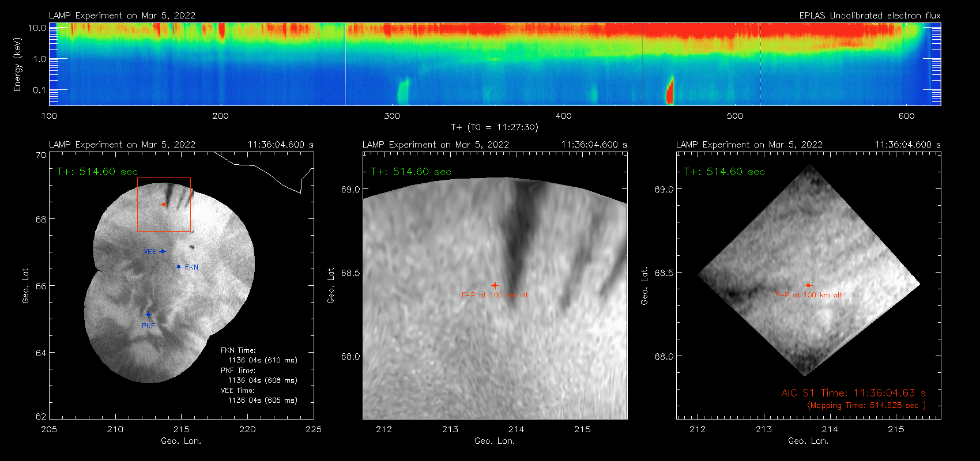Image resolution: width=980 pixels, height=461 pixels.
Task: Click the 'VEE Time:' label
Action: 238,391
